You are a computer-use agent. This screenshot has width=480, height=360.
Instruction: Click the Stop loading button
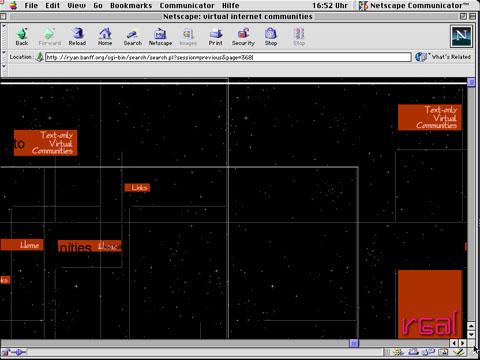click(x=299, y=36)
